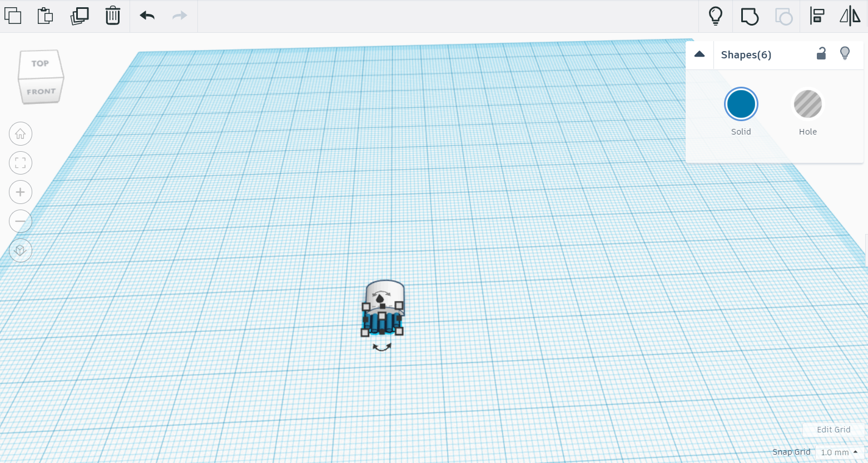868x463 pixels.
Task: Zoom out with the minus button
Action: [x=21, y=221]
